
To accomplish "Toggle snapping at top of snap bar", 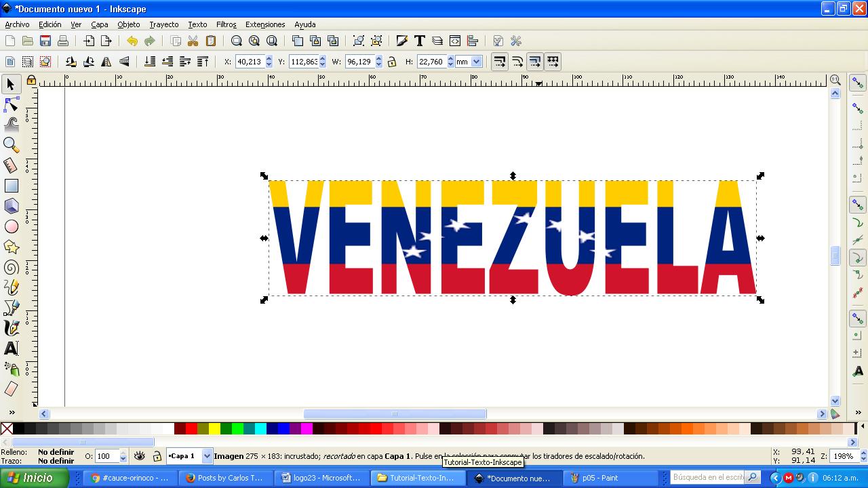I will 859,83.
